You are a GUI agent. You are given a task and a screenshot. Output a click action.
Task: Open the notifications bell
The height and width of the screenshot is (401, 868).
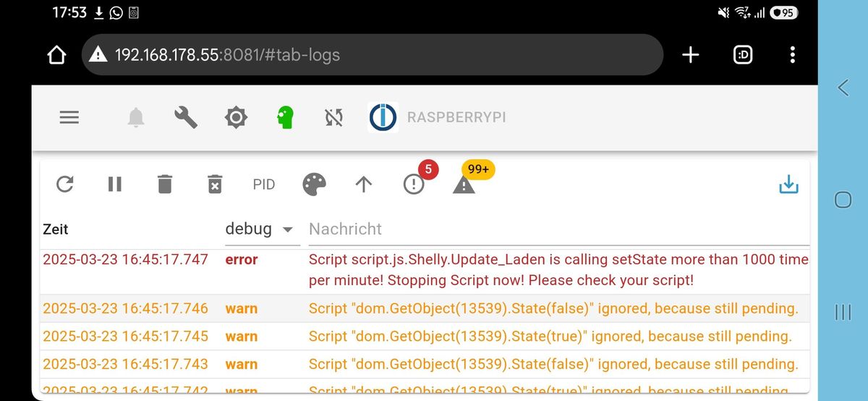coord(135,117)
